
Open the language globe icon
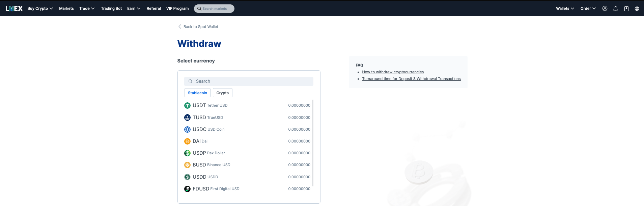pos(637,8)
